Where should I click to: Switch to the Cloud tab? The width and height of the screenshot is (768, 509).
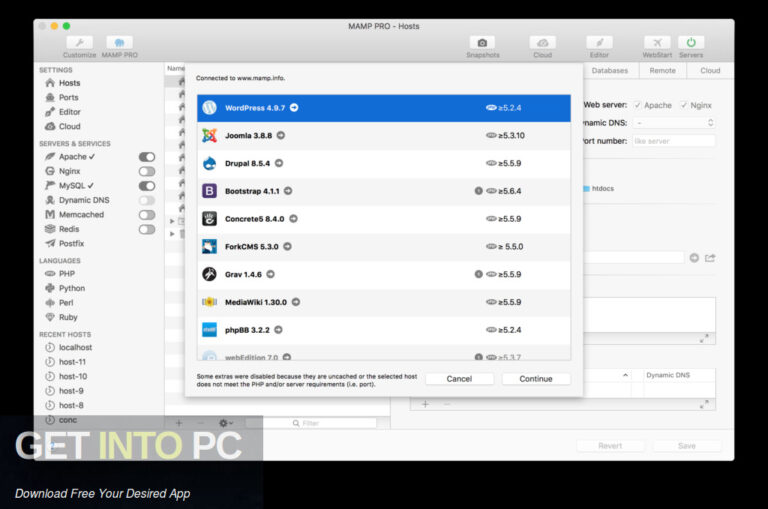[x=710, y=71]
